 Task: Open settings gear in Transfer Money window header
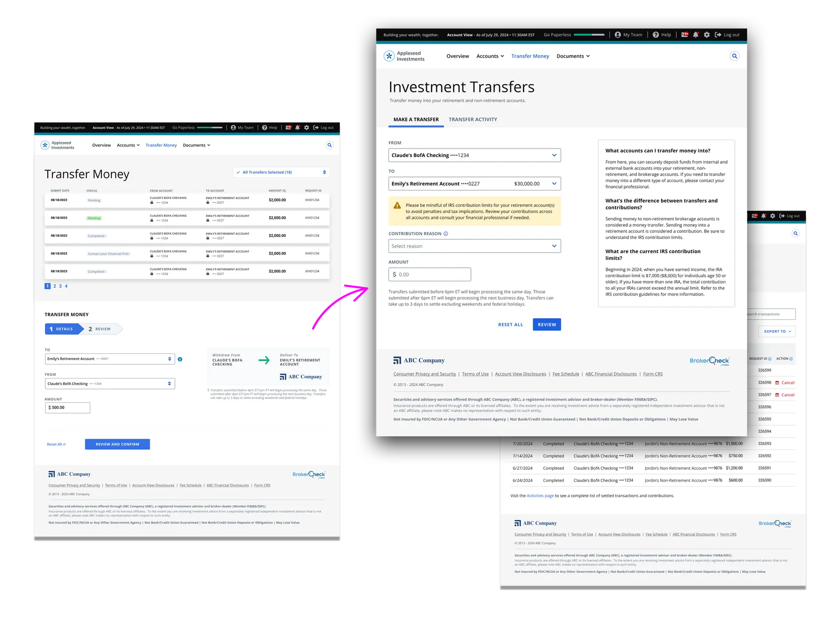tap(307, 128)
